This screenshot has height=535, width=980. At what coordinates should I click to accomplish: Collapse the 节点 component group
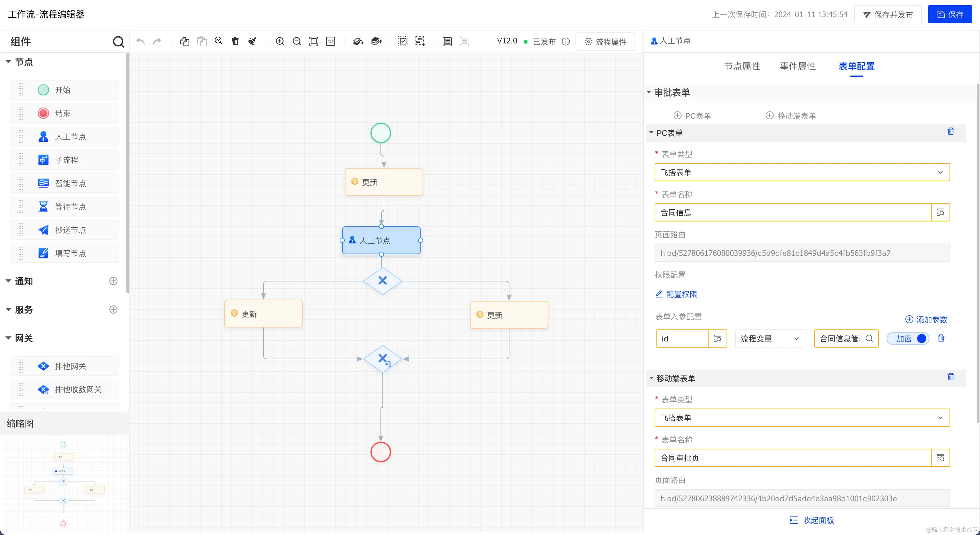(8, 62)
